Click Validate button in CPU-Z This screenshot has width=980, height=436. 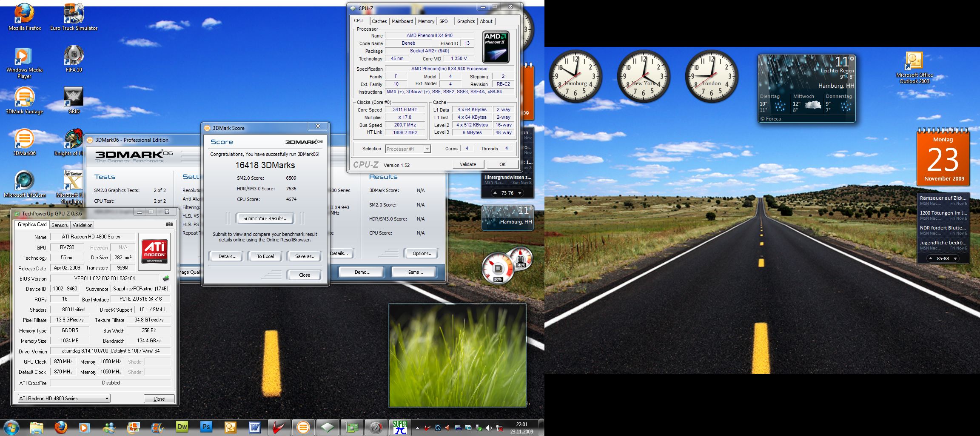coord(468,164)
